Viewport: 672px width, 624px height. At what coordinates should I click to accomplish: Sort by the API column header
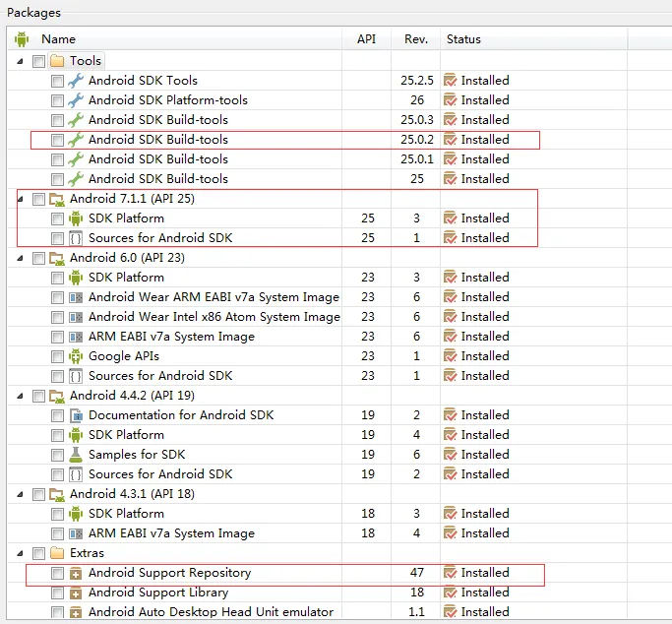click(x=366, y=39)
